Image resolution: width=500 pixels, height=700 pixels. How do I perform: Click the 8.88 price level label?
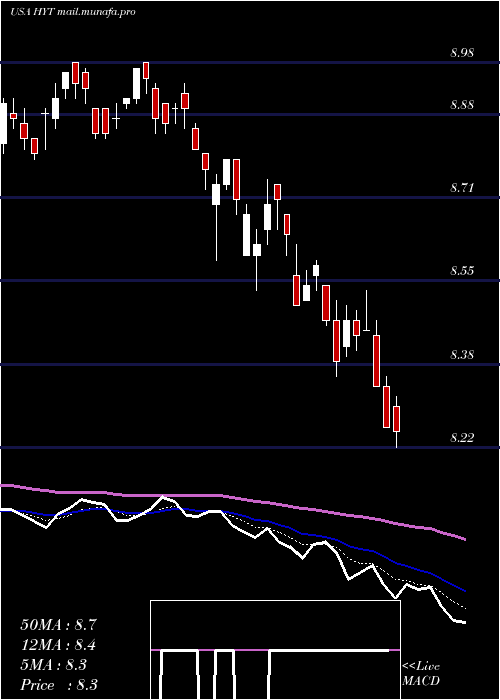[462, 105]
